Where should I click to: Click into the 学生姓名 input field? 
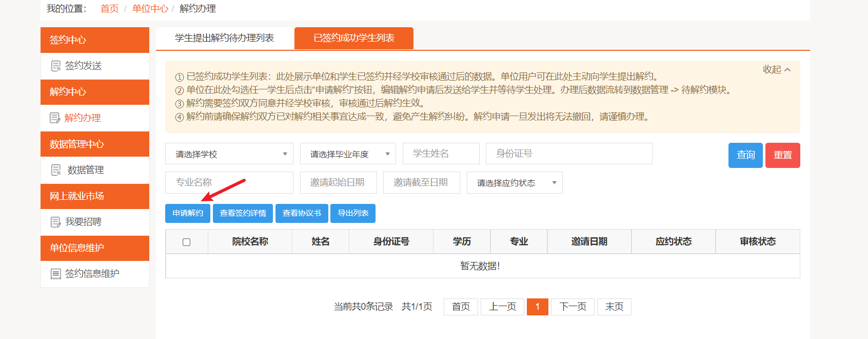click(x=441, y=154)
